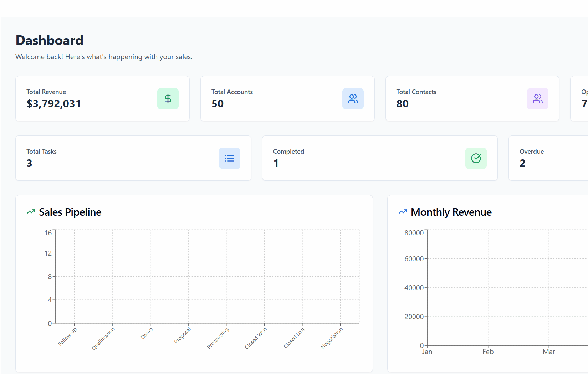Click the 60000 y-axis value
588x374 pixels.
point(414,259)
